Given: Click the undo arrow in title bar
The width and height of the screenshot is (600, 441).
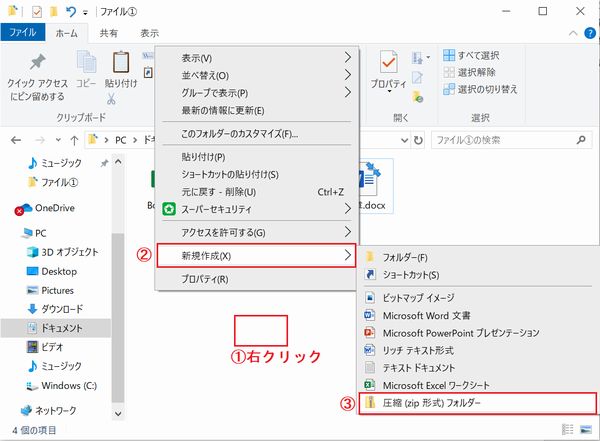Looking at the screenshot, I should [x=71, y=12].
